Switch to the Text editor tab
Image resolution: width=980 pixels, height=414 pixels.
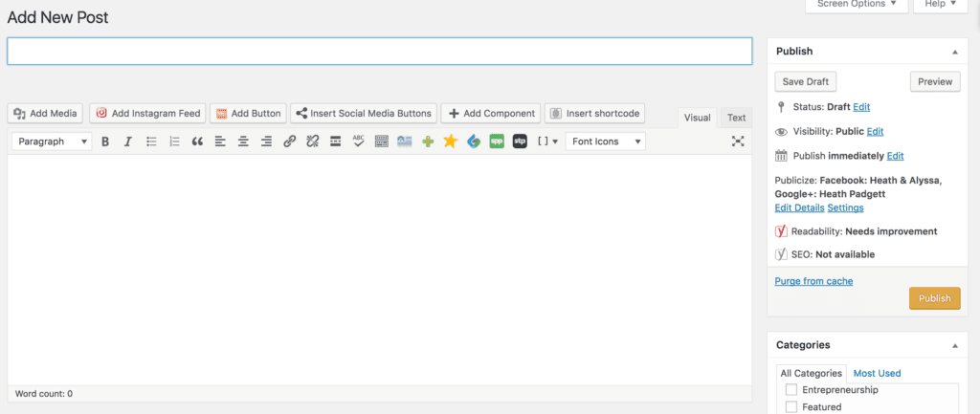tap(736, 118)
